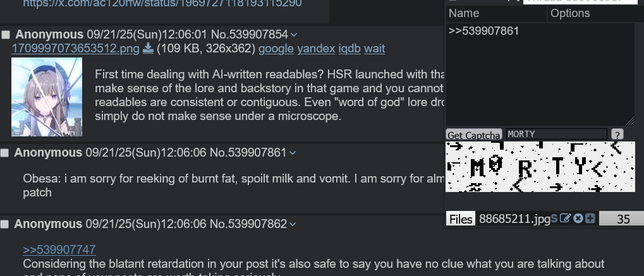This screenshot has height=276, width=644.
Task: Open the iqdb reverse image search
Action: [x=349, y=49]
